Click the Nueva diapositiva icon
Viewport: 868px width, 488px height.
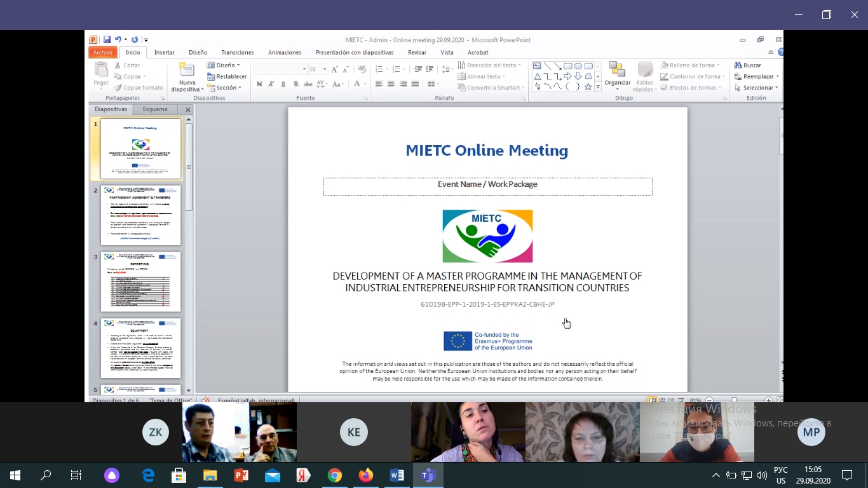tap(186, 70)
